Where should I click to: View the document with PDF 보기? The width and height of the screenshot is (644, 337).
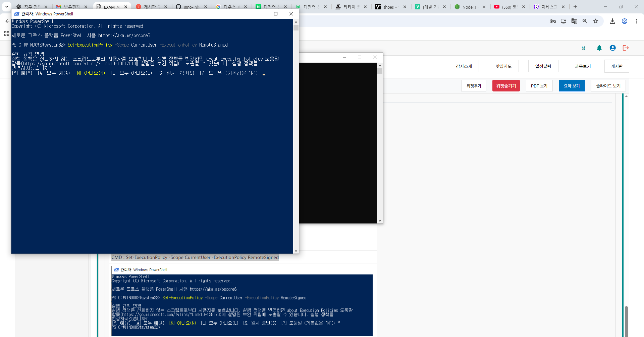(x=539, y=85)
